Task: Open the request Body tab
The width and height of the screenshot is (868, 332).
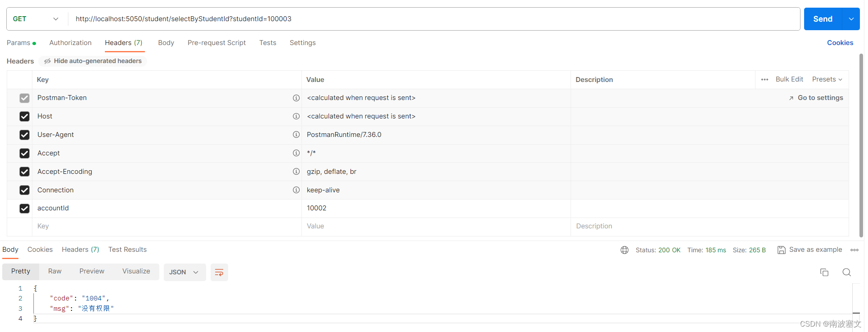Action: (x=166, y=43)
